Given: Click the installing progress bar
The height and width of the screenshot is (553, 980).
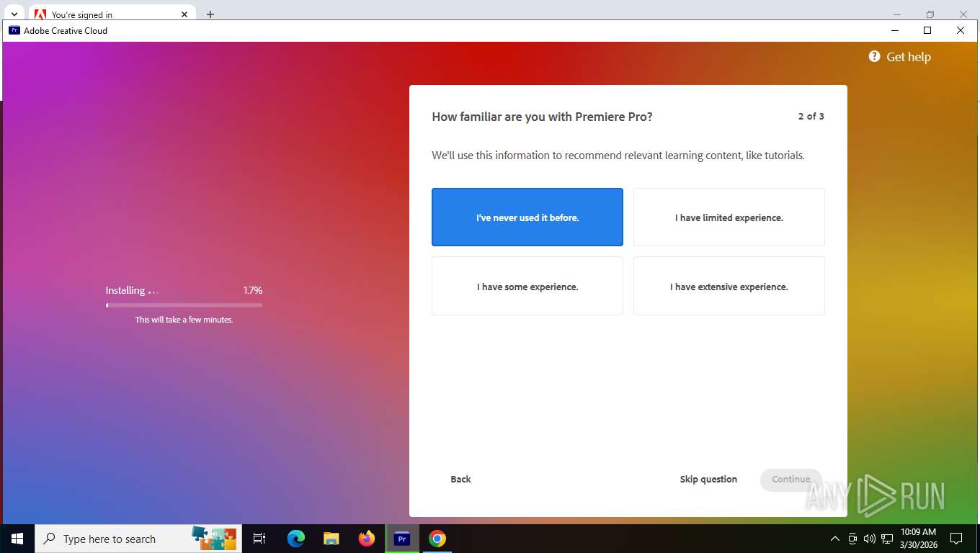Looking at the screenshot, I should point(184,305).
